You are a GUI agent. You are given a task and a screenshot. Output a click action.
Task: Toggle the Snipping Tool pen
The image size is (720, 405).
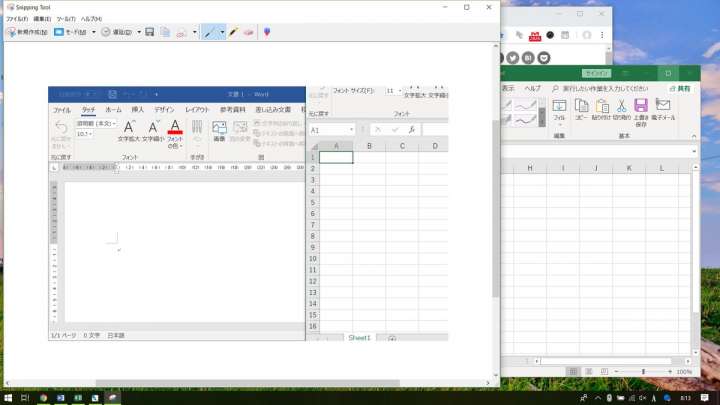tap(210, 32)
